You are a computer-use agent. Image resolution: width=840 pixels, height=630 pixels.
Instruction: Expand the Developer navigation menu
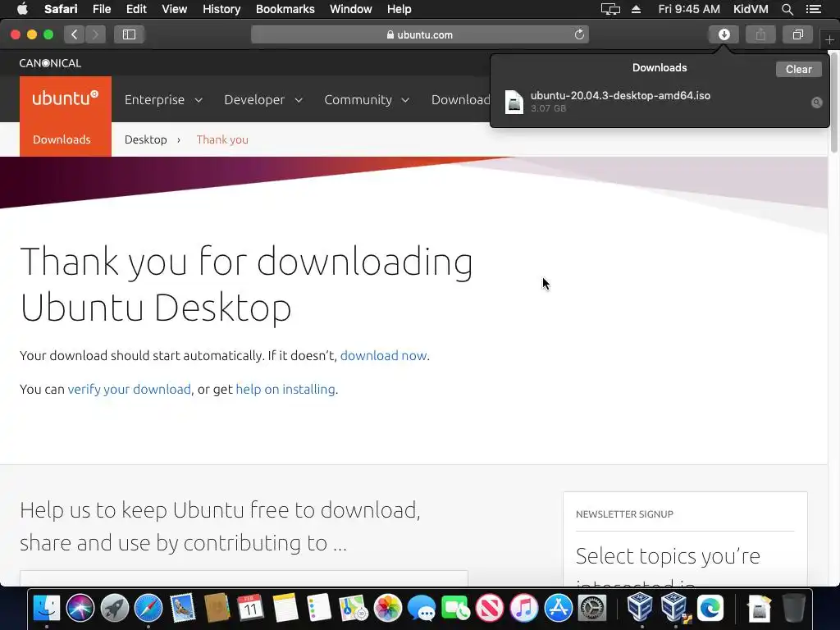click(263, 99)
